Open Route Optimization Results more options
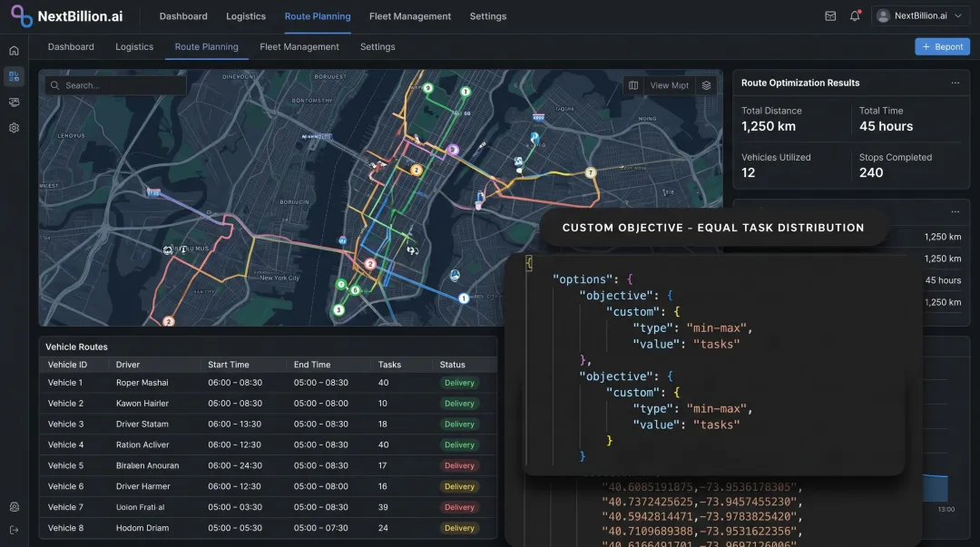Viewport: 980px width, 547px height. 955,83
